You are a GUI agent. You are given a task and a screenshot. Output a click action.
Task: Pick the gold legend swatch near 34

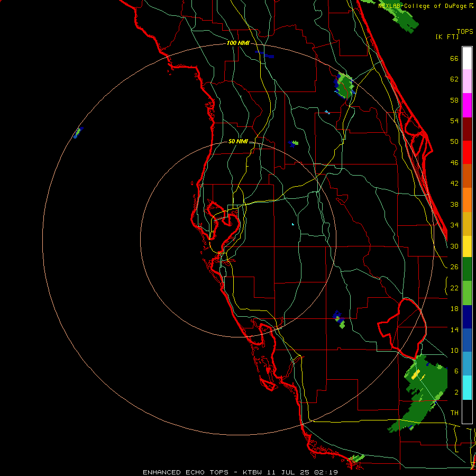pos(467,224)
